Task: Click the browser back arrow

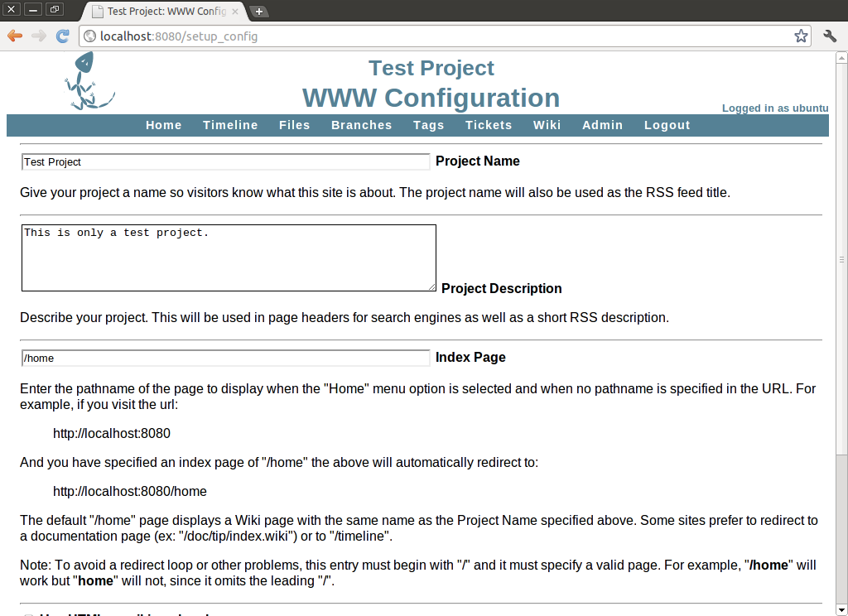Action: click(x=15, y=36)
